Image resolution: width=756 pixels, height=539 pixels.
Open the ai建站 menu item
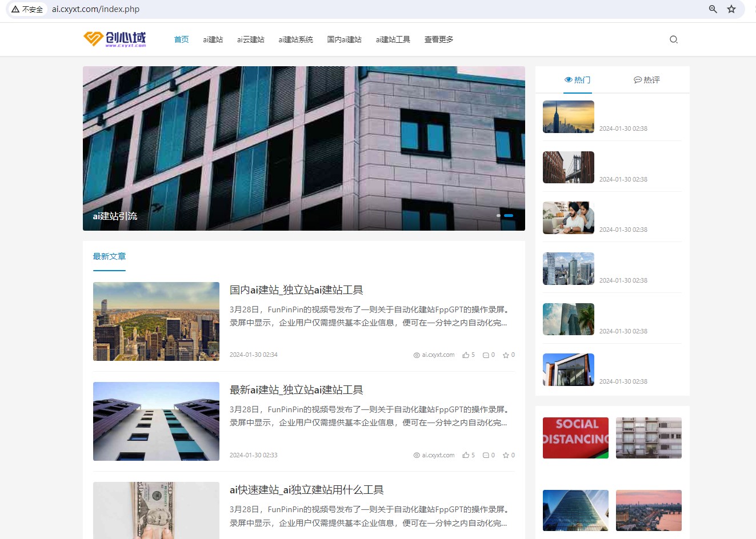pyautogui.click(x=213, y=39)
